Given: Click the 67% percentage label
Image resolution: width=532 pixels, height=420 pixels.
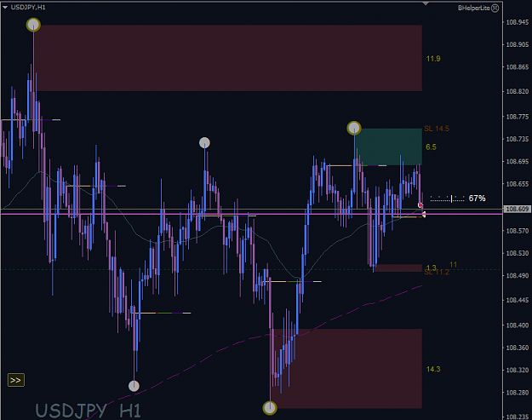Looking at the screenshot, I should pos(477,198).
